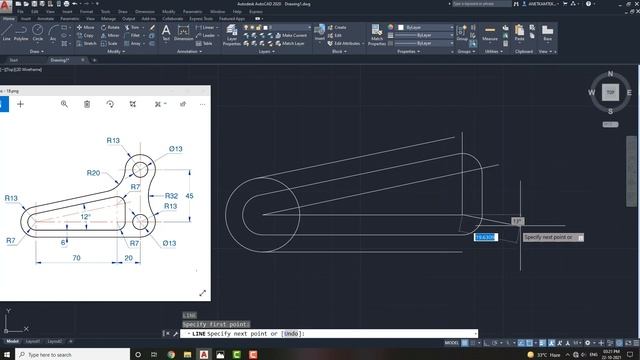
Task: Click zoom magnifier in image viewer window
Action: pyautogui.click(x=64, y=104)
